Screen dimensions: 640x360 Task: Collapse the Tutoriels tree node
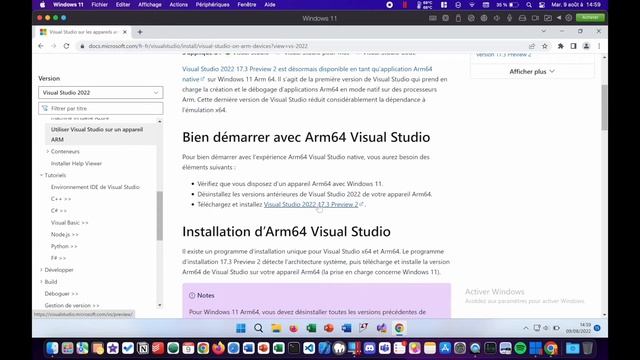click(41, 175)
